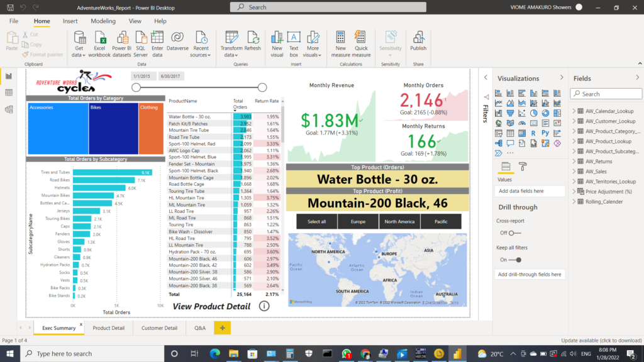Image resolution: width=644 pixels, height=362 pixels.
Task: Click the Publish button
Action: click(x=418, y=41)
